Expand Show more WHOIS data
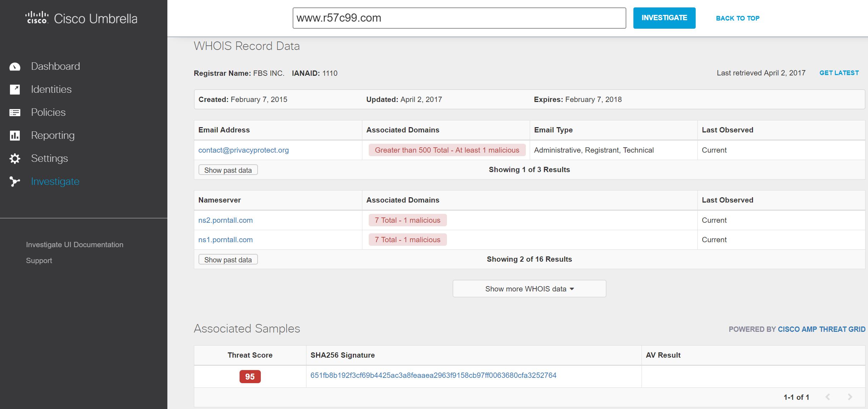The width and height of the screenshot is (868, 409). click(529, 289)
